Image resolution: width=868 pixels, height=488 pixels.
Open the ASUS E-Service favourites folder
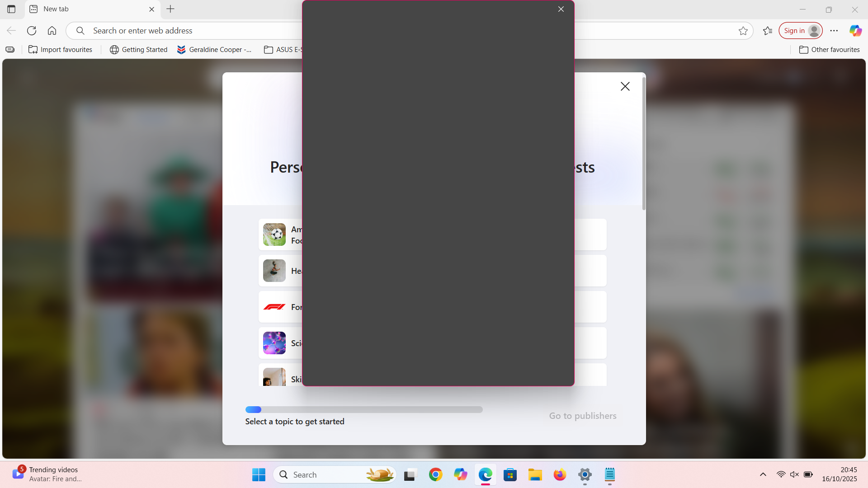[x=283, y=50]
